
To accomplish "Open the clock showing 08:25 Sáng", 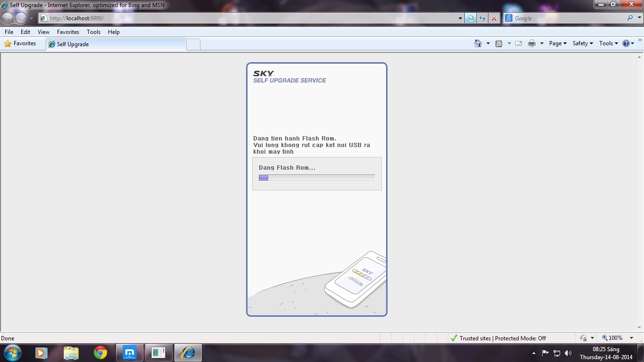I will [x=606, y=353].
